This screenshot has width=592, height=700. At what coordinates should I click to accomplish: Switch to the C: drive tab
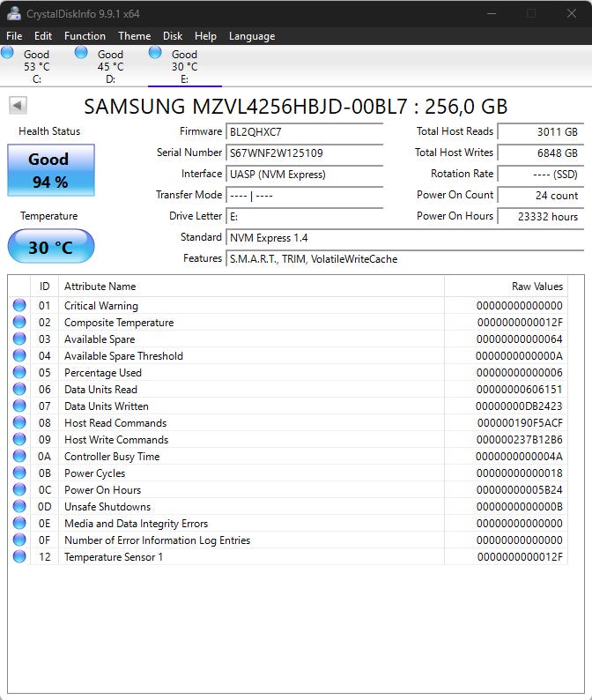click(x=37, y=66)
